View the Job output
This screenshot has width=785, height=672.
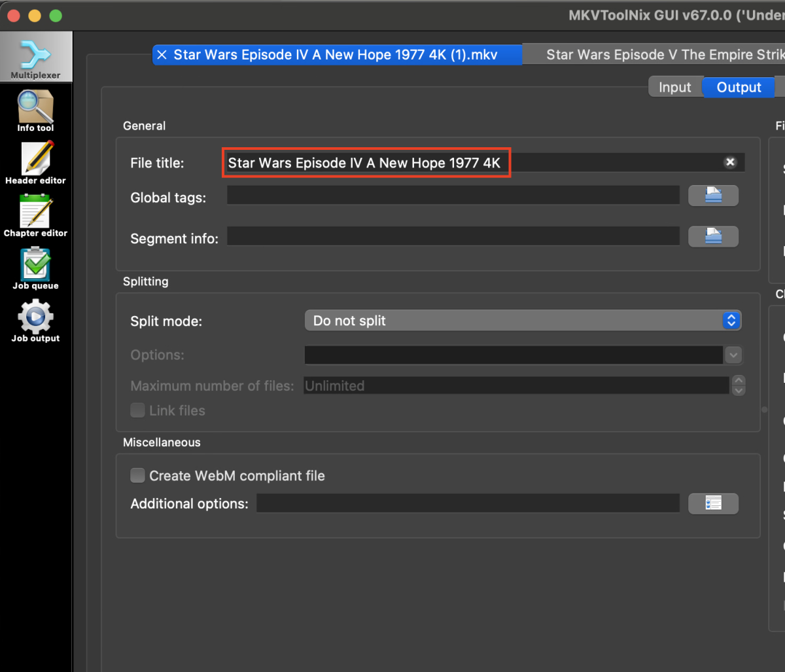click(35, 321)
